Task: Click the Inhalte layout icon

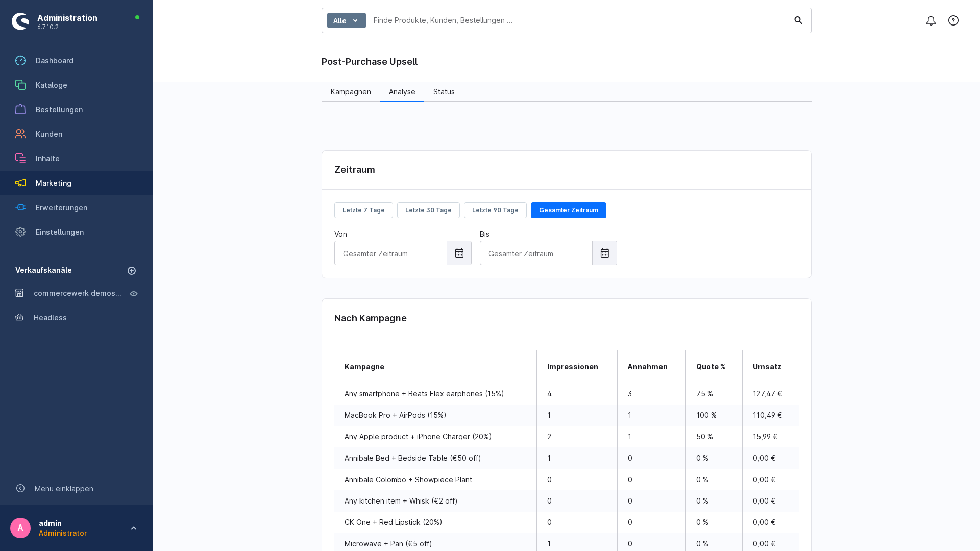Action: 20,159
